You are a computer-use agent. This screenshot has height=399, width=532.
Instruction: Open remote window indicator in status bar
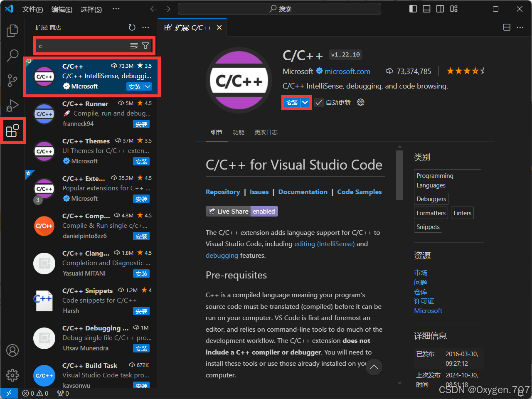(9, 393)
